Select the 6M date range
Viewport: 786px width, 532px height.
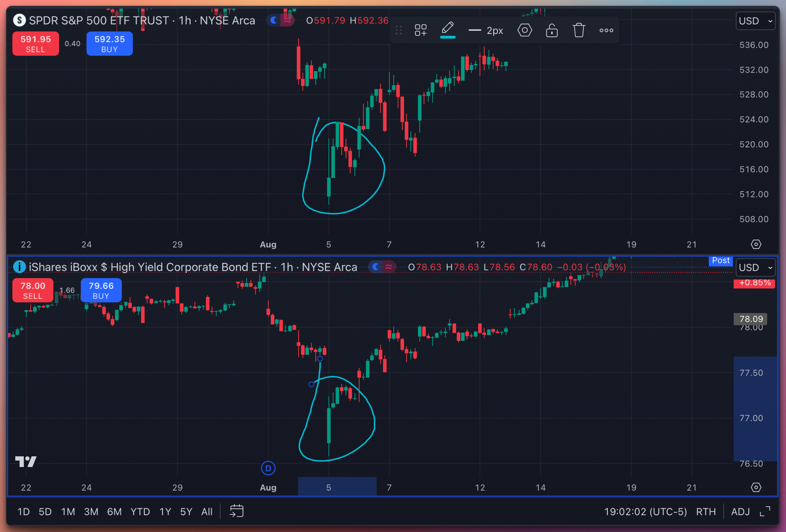tap(114, 512)
